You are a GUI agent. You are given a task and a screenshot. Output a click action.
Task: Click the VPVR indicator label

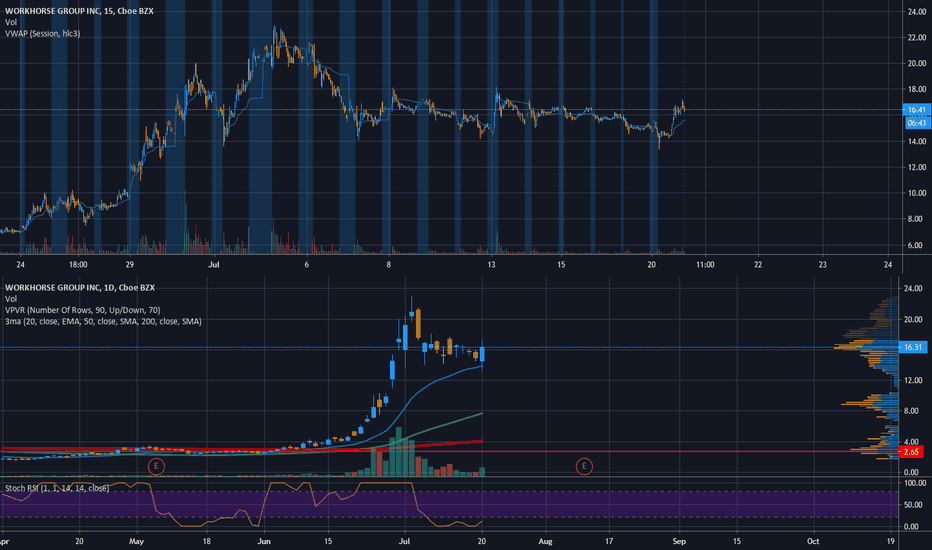pos(83,310)
